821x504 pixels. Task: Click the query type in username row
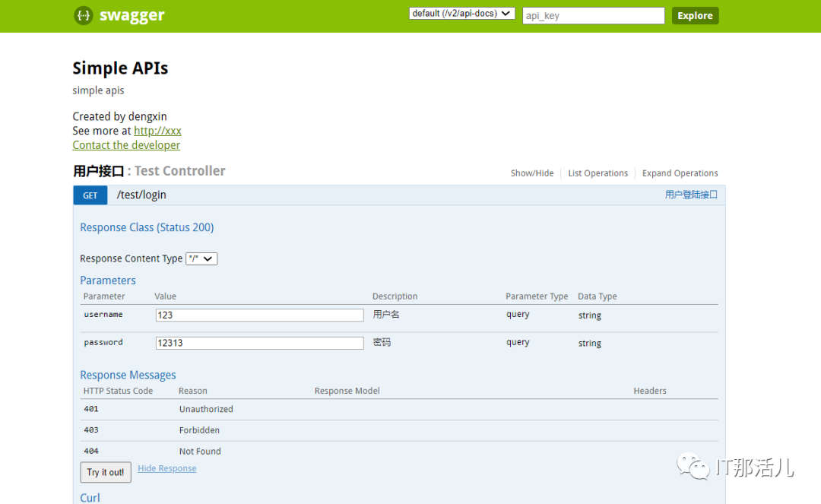pyautogui.click(x=518, y=314)
